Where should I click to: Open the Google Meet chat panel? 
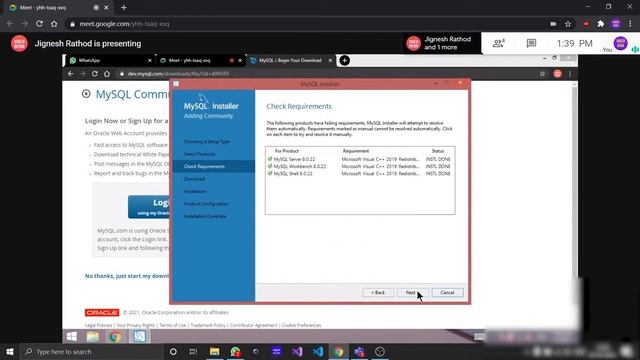tap(531, 43)
